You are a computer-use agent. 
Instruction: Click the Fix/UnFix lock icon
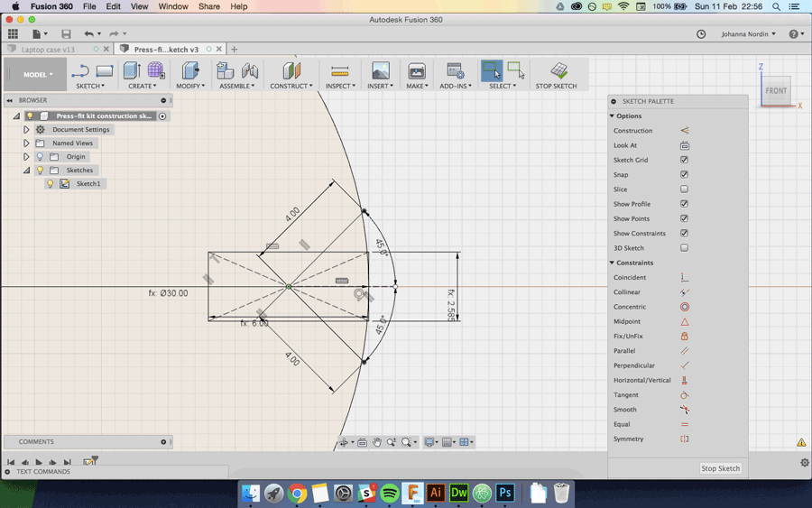tap(684, 337)
